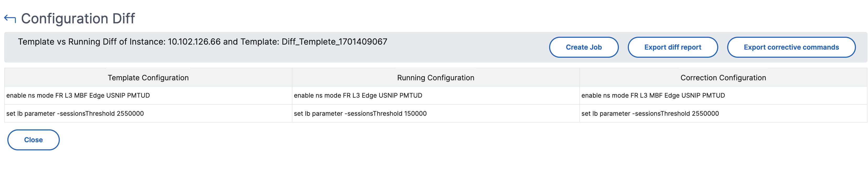Click template sessionsThreshold 2550000 cell
Image resolution: width=868 pixels, height=169 pixels.
[x=148, y=114]
